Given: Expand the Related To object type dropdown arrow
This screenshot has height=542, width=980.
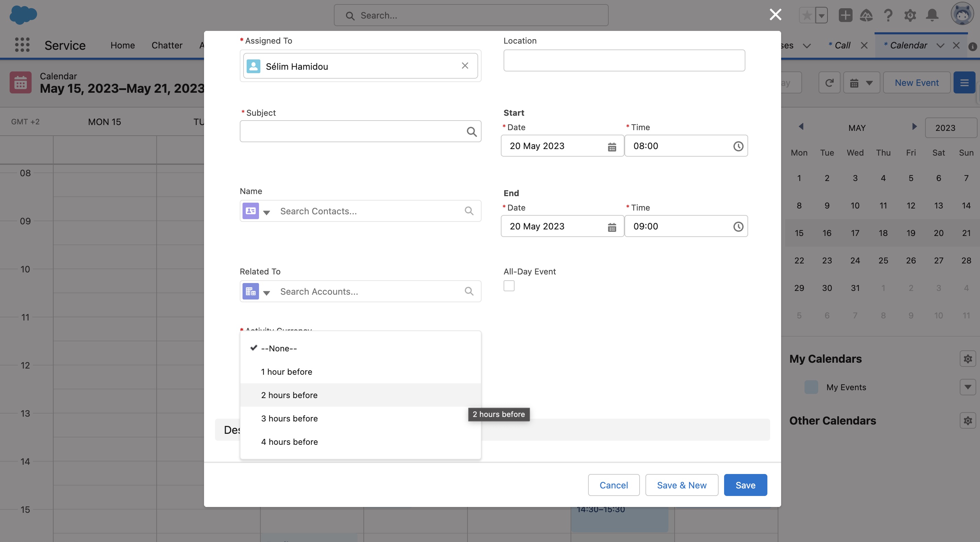Looking at the screenshot, I should click(266, 293).
